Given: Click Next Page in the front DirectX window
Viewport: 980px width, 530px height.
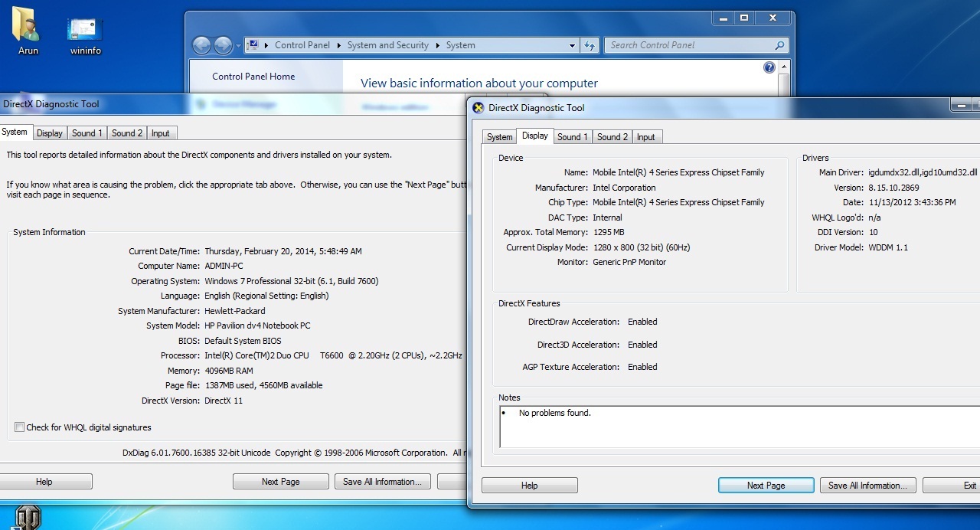Looking at the screenshot, I should (766, 486).
